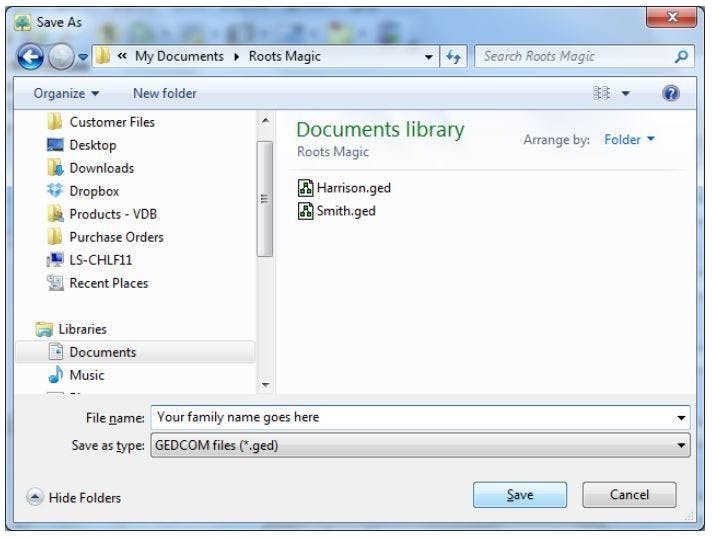This screenshot has height=539, width=712.
Task: Click the Save As title bar tree icon
Action: pos(23,22)
